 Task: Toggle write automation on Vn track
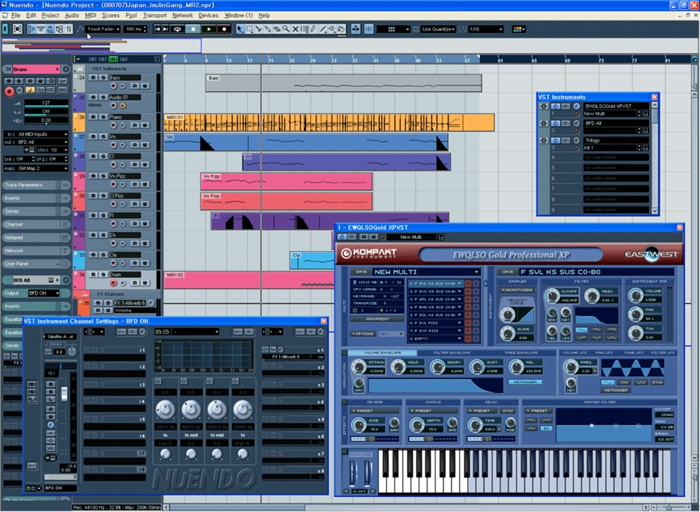click(x=145, y=145)
